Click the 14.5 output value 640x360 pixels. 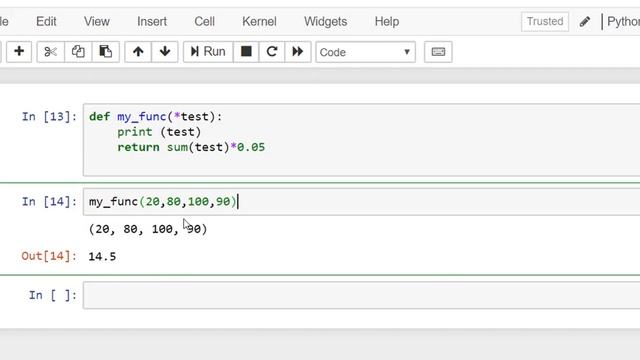coord(102,257)
